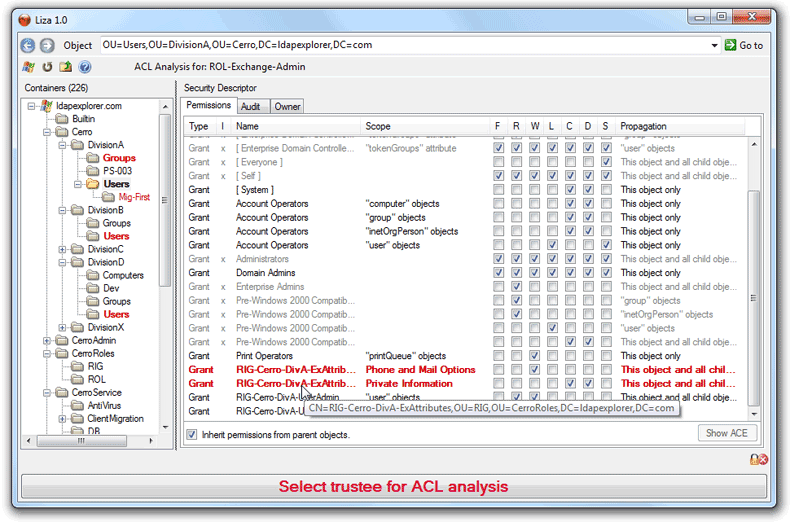Click the back navigation arrow

[28, 45]
